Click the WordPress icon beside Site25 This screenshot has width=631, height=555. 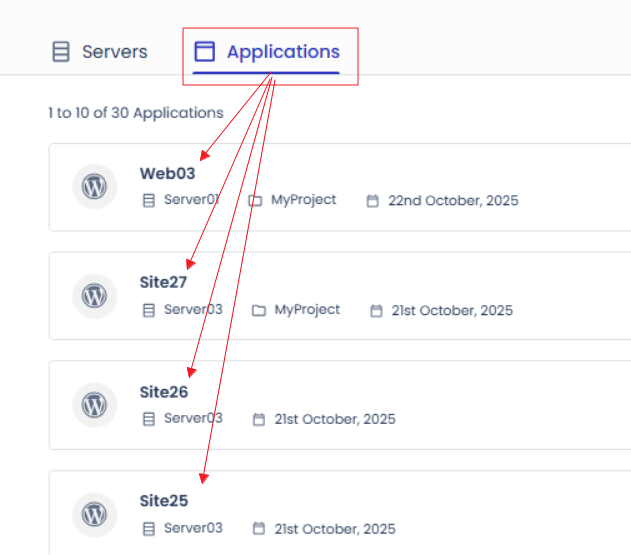pos(94,514)
